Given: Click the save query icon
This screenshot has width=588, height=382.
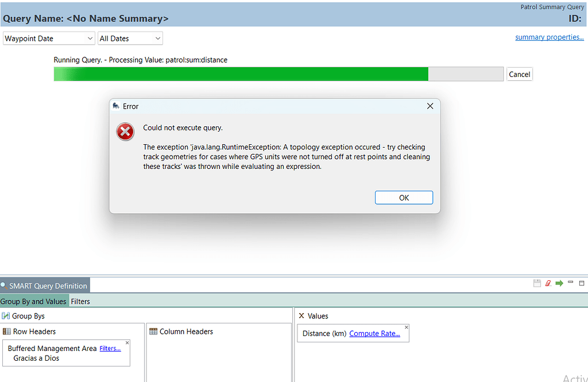Looking at the screenshot, I should [x=537, y=283].
